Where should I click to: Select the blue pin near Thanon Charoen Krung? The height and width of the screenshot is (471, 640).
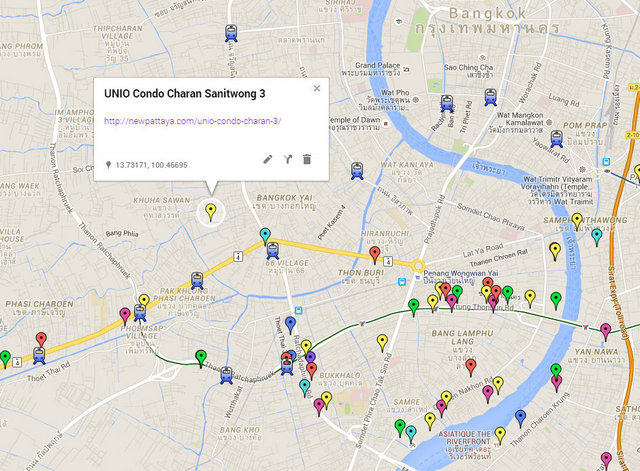tap(520, 419)
